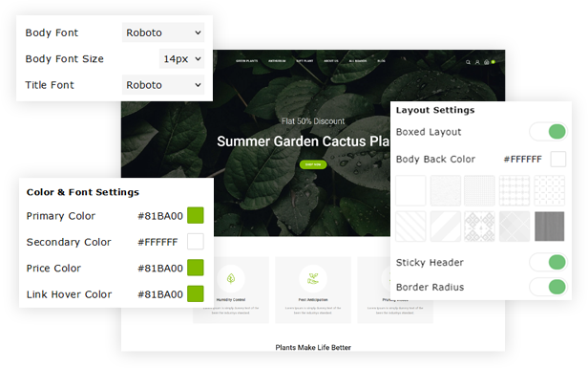Click the Humidity Control leaf icon
The width and height of the screenshot is (588, 368).
(231, 279)
